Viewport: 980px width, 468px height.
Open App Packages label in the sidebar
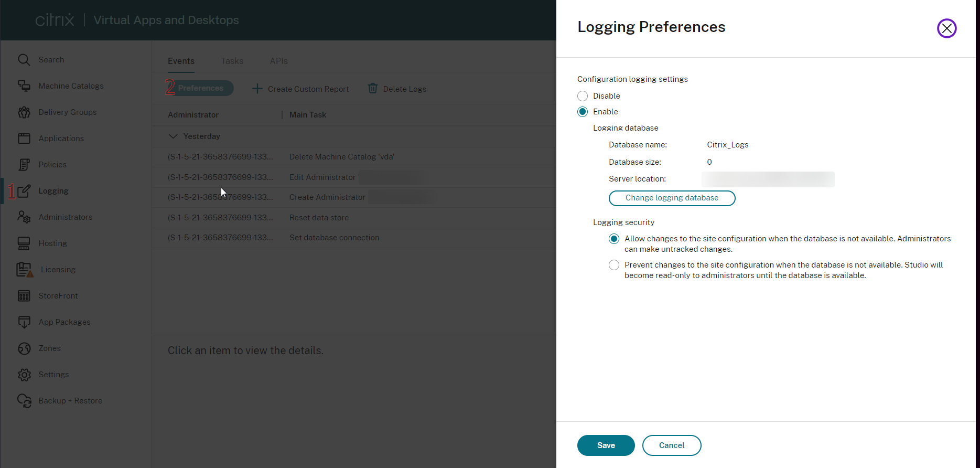pos(64,322)
